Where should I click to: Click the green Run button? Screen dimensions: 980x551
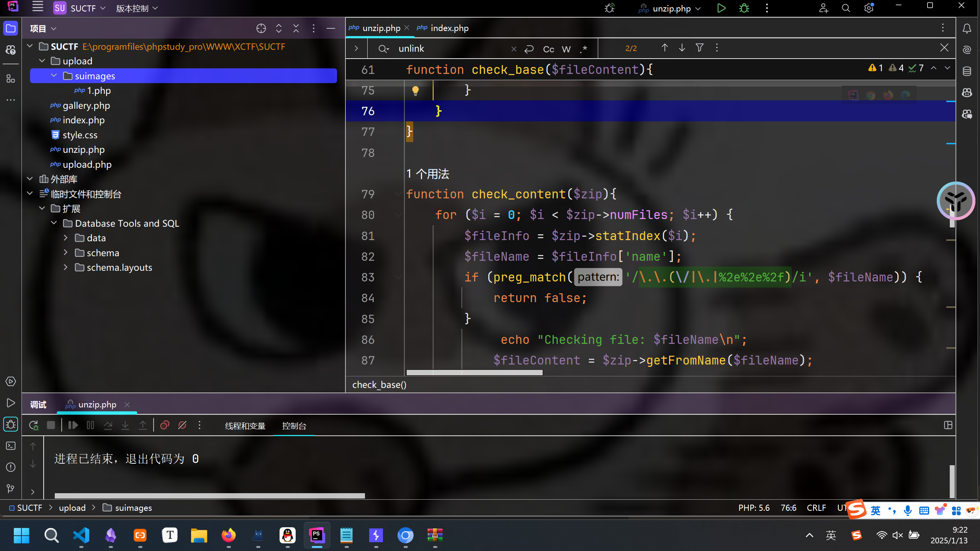point(721,8)
